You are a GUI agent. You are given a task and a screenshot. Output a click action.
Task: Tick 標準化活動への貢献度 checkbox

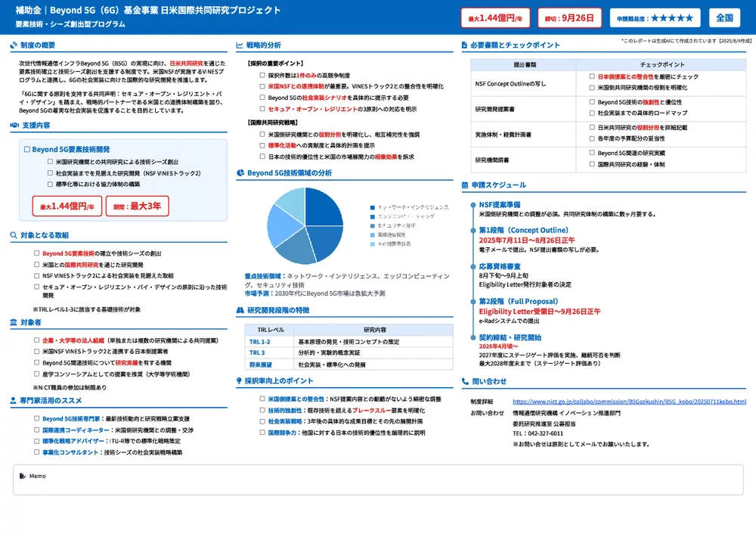(x=262, y=146)
